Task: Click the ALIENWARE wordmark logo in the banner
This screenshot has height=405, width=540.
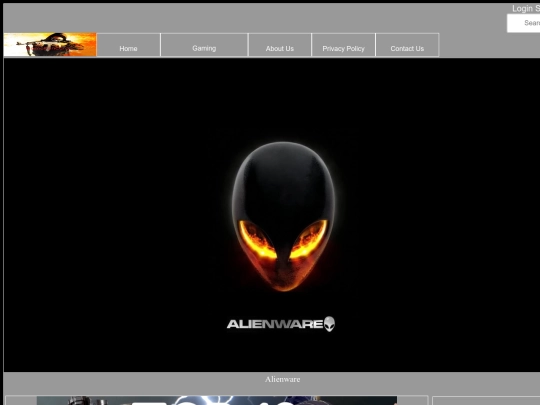Action: (x=281, y=324)
